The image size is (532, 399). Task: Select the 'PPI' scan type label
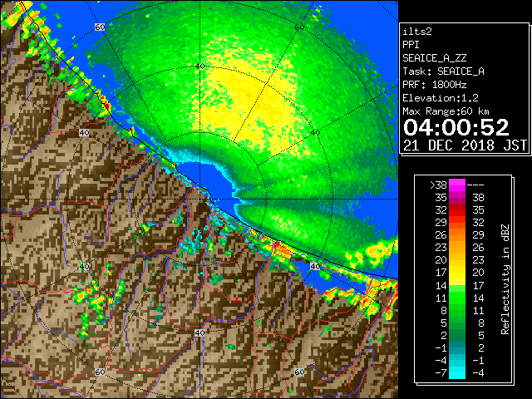point(411,45)
